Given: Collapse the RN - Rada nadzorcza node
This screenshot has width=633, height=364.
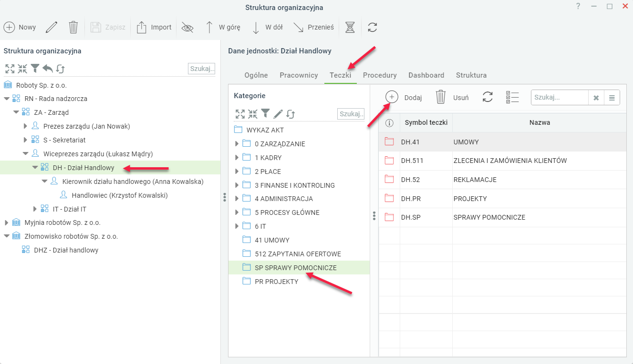Looking at the screenshot, I should [7, 99].
